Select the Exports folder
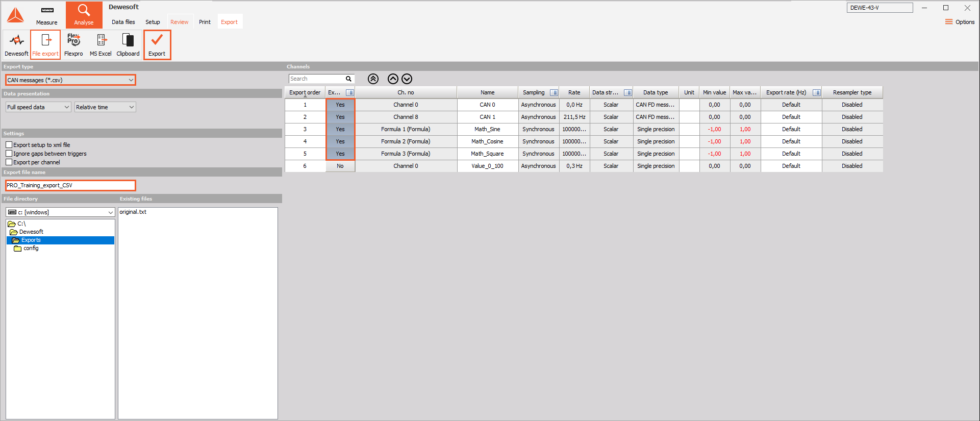This screenshot has width=980, height=421. (61, 240)
